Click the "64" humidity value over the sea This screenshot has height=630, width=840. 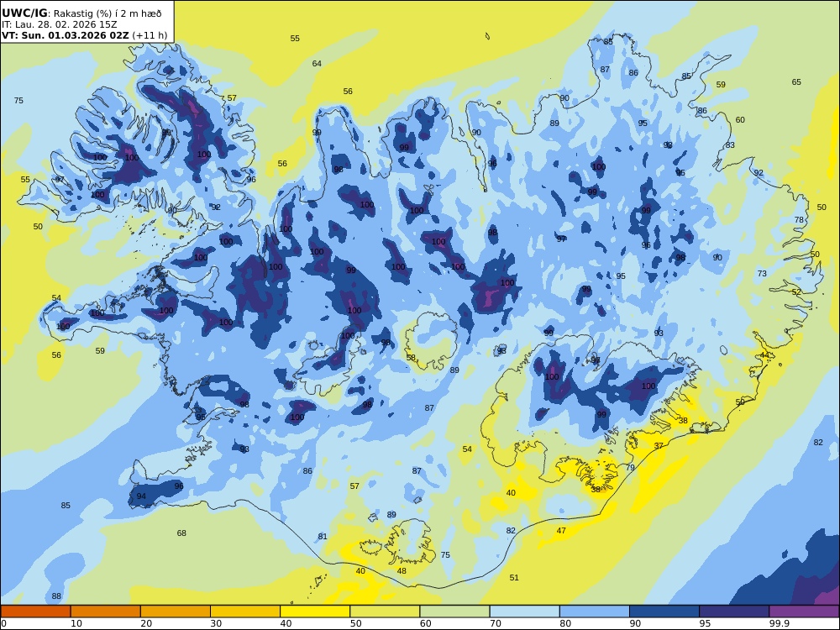pyautogui.click(x=317, y=63)
